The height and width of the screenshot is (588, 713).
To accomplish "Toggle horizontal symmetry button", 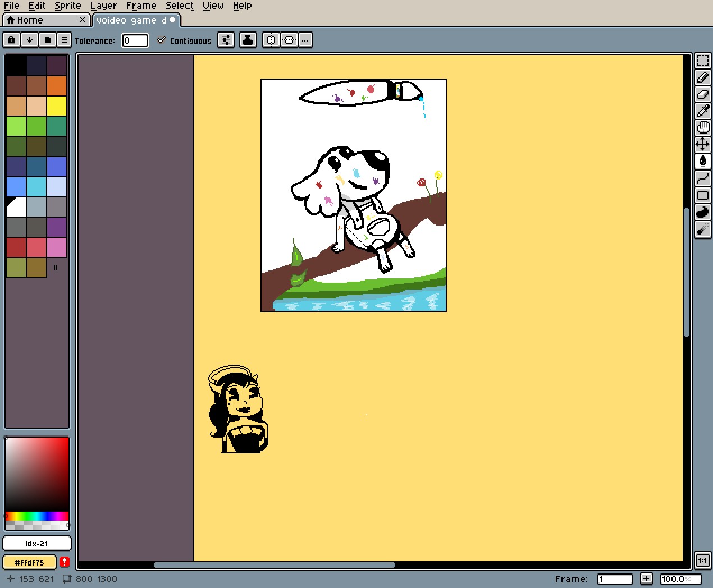I will click(x=271, y=40).
